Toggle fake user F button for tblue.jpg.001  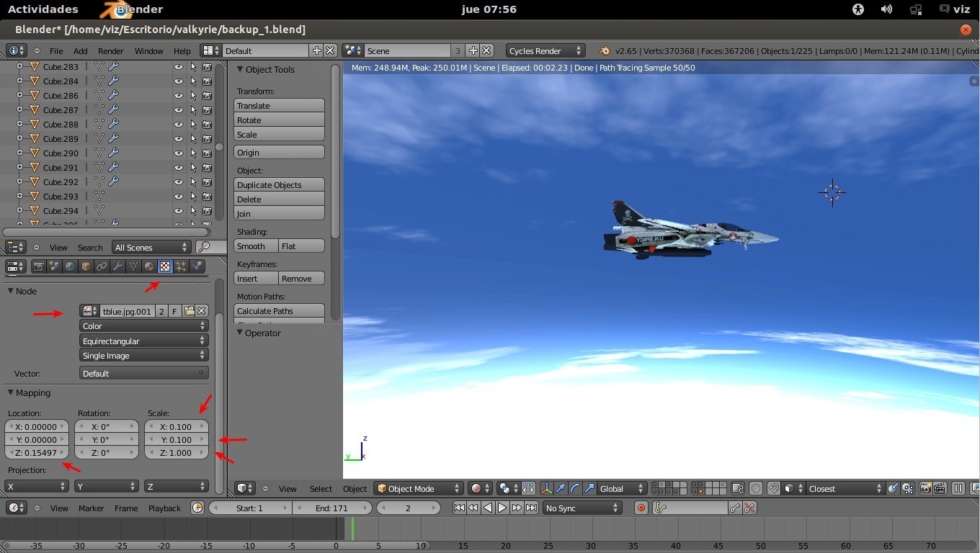175,311
